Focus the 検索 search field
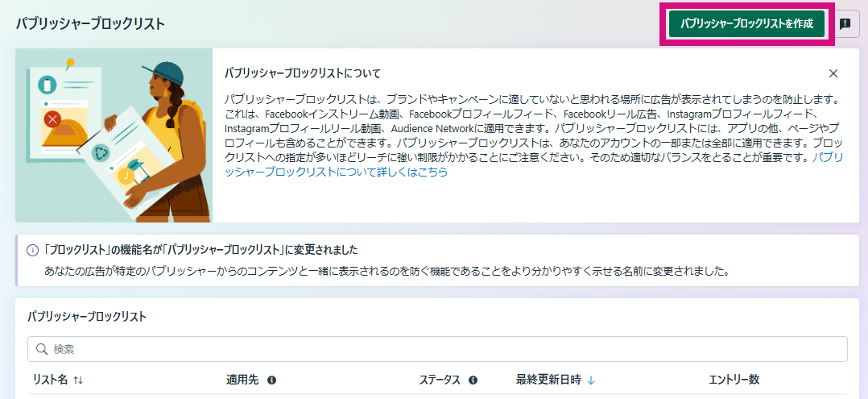This screenshot has height=399, width=868. coord(437,349)
